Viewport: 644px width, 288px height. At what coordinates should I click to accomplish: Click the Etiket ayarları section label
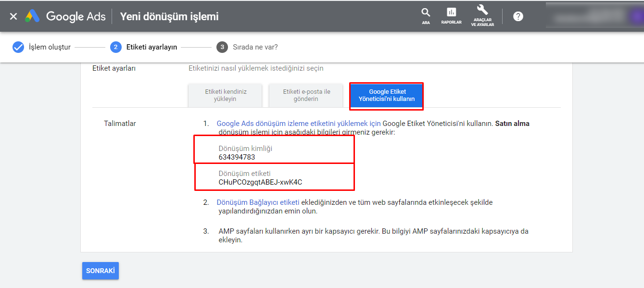114,68
